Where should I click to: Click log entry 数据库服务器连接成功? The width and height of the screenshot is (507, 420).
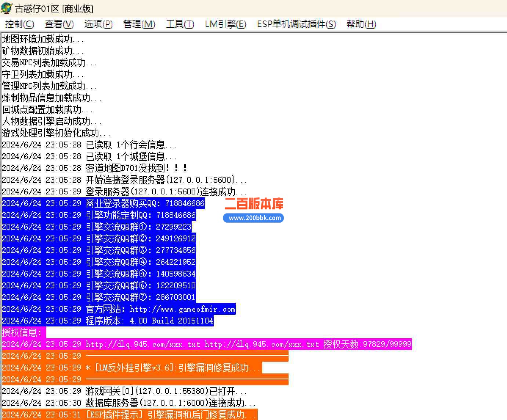(129, 403)
